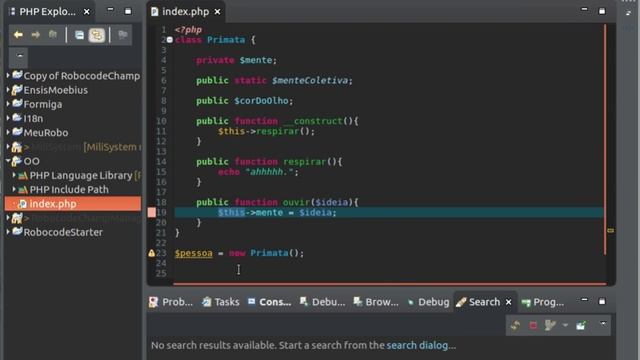The width and height of the screenshot is (640, 360).
Task: Expand PHP Include Path node
Action: pyautogui.click(x=14, y=189)
